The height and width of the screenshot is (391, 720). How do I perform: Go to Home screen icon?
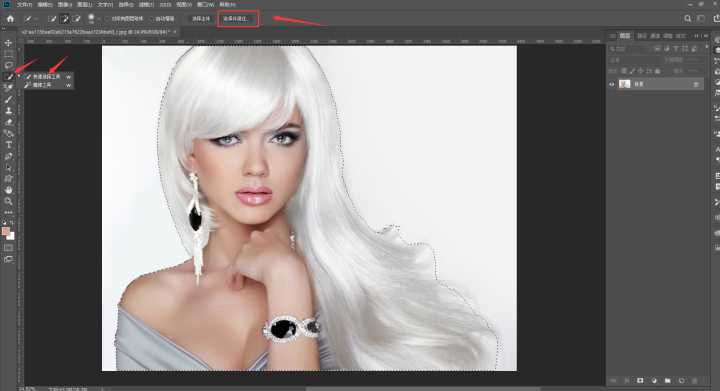(10, 19)
